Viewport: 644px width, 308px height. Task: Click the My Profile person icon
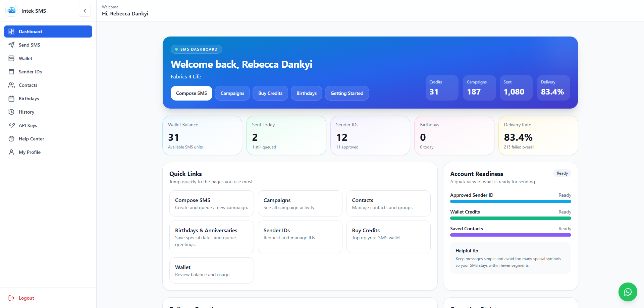(11, 152)
